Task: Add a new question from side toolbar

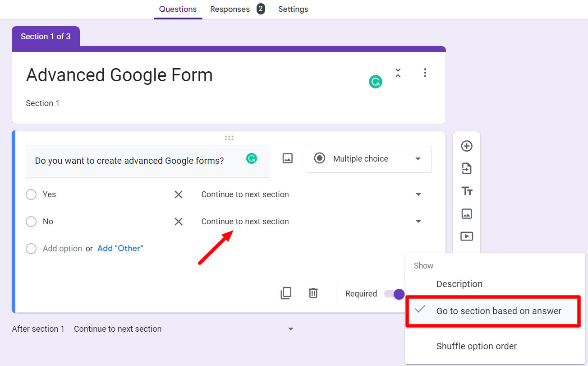Action: (x=467, y=146)
